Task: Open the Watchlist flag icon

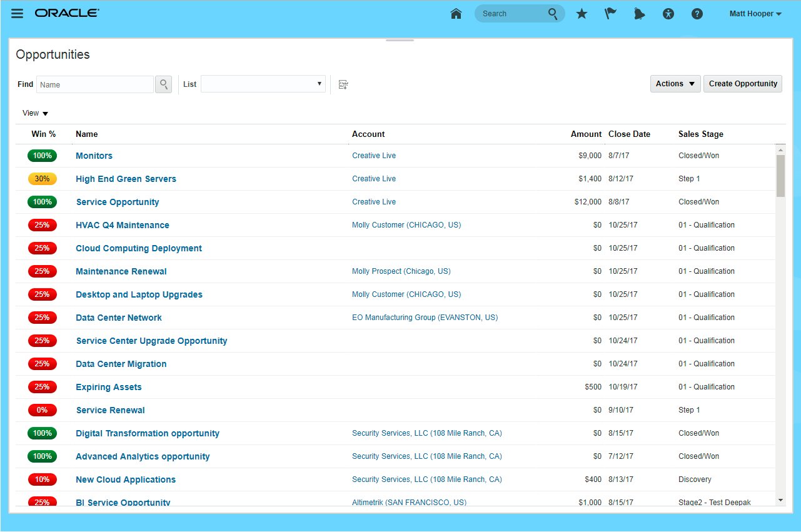Action: (x=610, y=14)
